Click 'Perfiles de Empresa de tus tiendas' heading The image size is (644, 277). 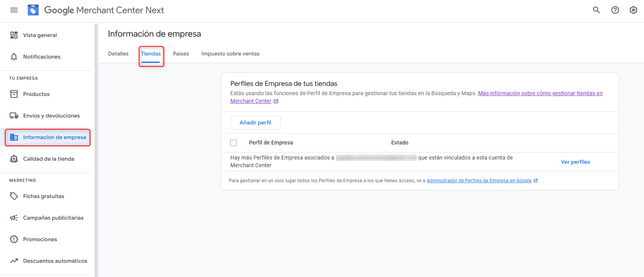(x=284, y=84)
